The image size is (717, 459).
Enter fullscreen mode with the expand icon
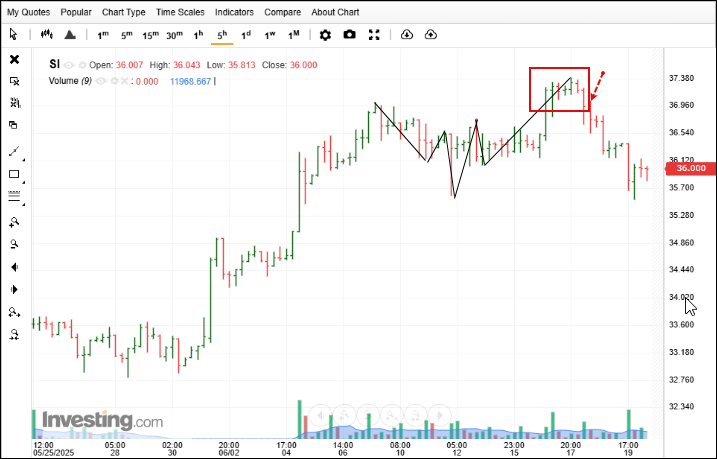[x=374, y=35]
